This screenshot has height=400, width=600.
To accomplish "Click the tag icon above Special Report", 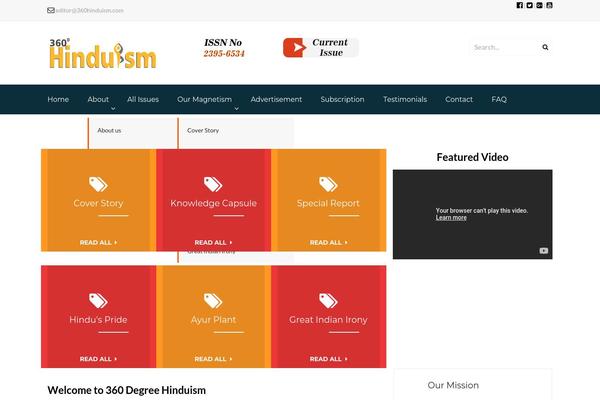I will [x=328, y=184].
